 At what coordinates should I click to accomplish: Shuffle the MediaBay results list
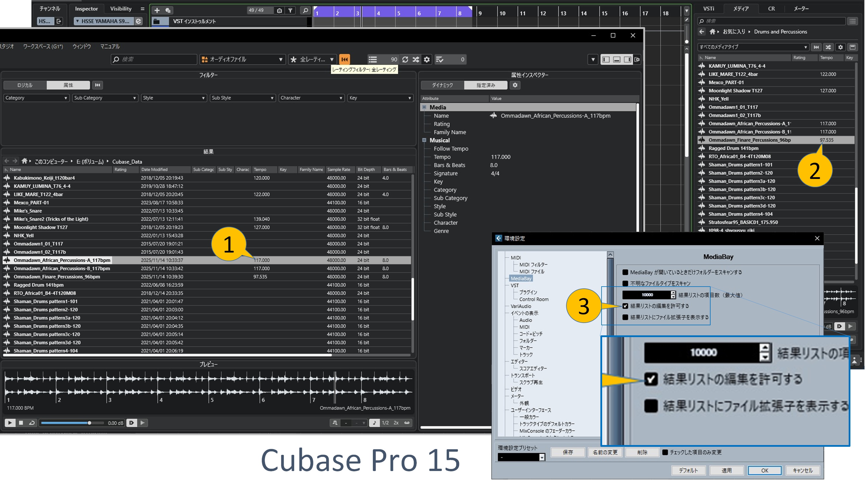click(416, 59)
